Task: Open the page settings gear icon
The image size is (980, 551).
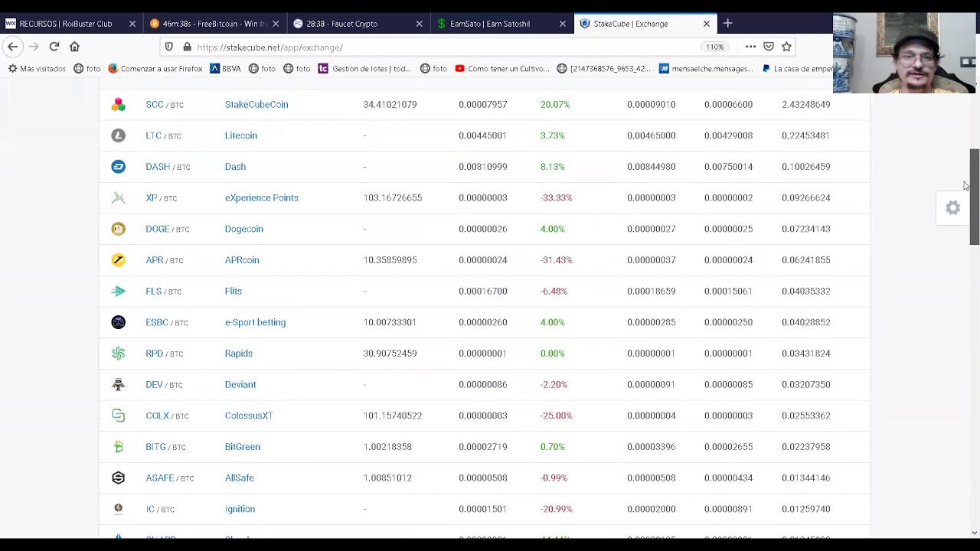Action: click(x=952, y=208)
